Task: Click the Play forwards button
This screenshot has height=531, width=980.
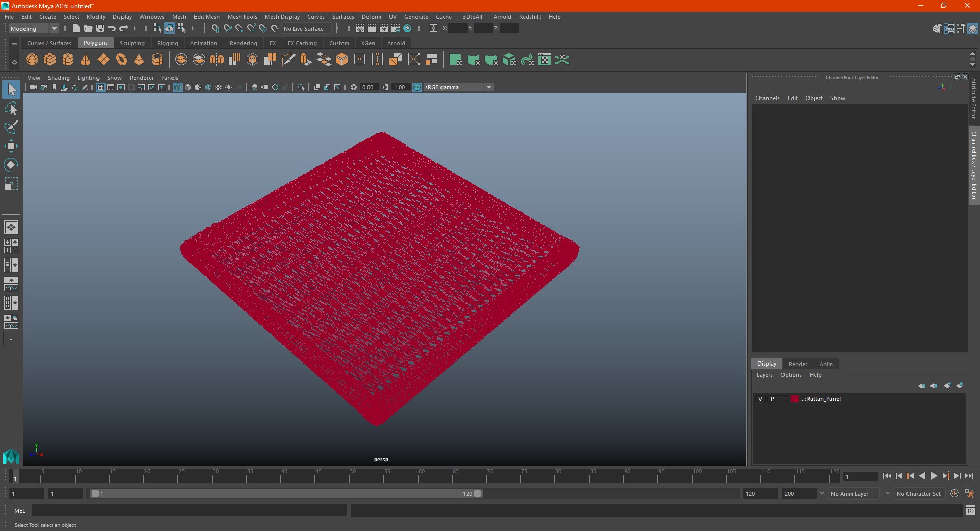Action: pyautogui.click(x=934, y=476)
